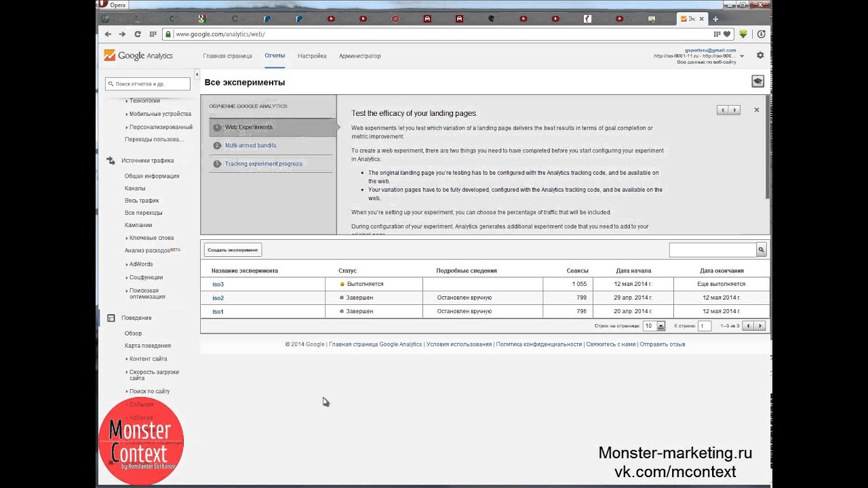868x488 pixels.
Task: Open Кампании in sidebar
Action: 138,225
